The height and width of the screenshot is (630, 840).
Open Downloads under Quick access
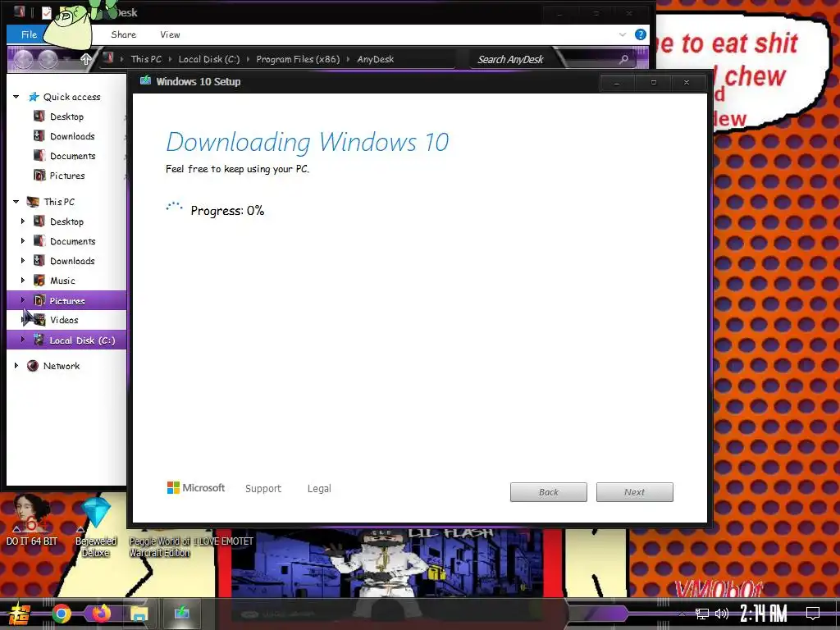[72, 136]
